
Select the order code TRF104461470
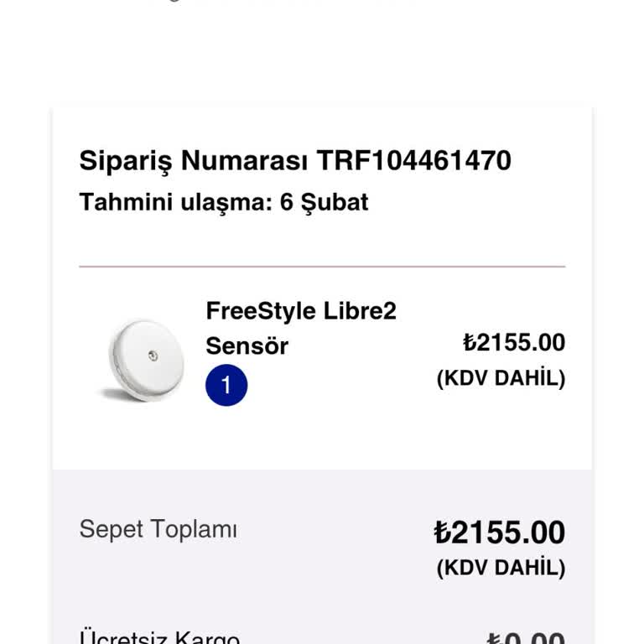point(413,160)
